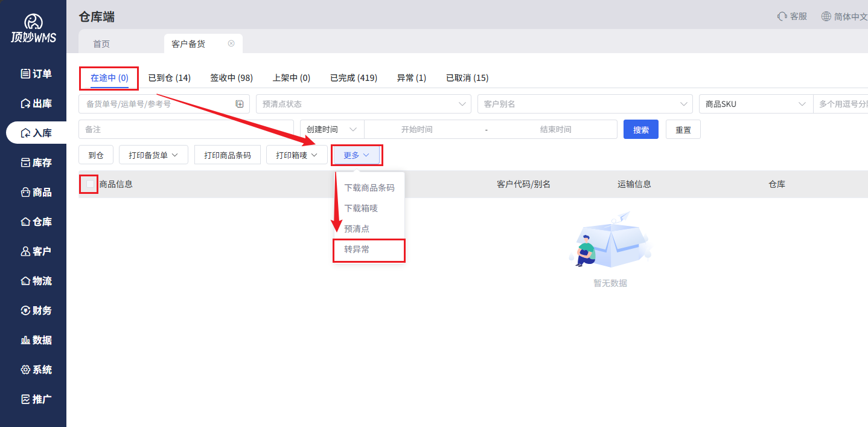Go to the 出库 outbound section
The width and height of the screenshot is (868, 427).
pyautogui.click(x=36, y=103)
